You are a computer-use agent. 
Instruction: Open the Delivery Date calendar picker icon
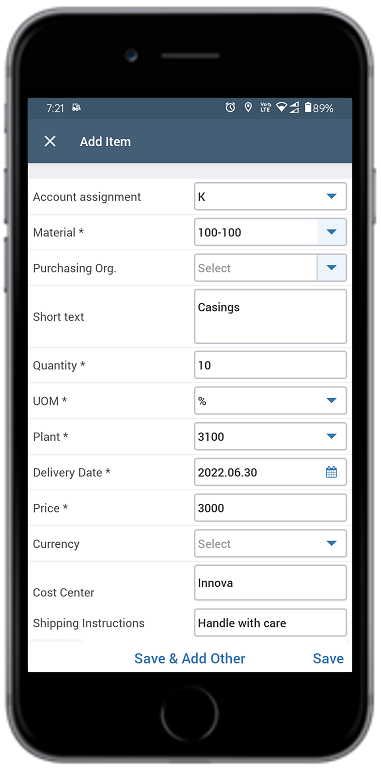pos(332,472)
